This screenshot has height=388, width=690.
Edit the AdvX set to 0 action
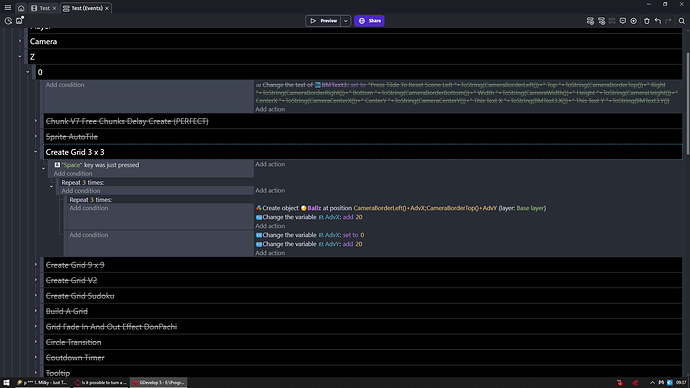pos(310,235)
